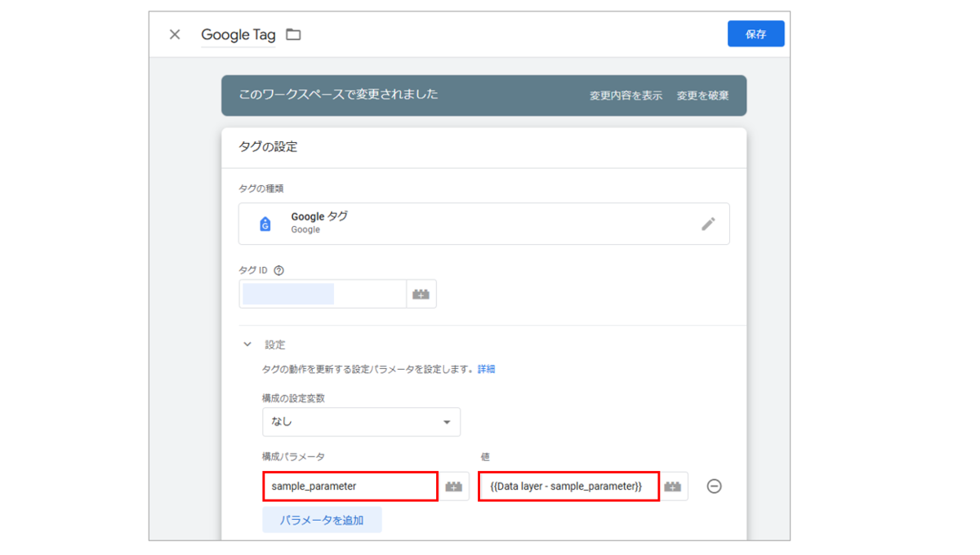Viewport: 980px width, 555px height.
Task: Click the variable picker beside the sample_parameter field
Action: (x=454, y=486)
